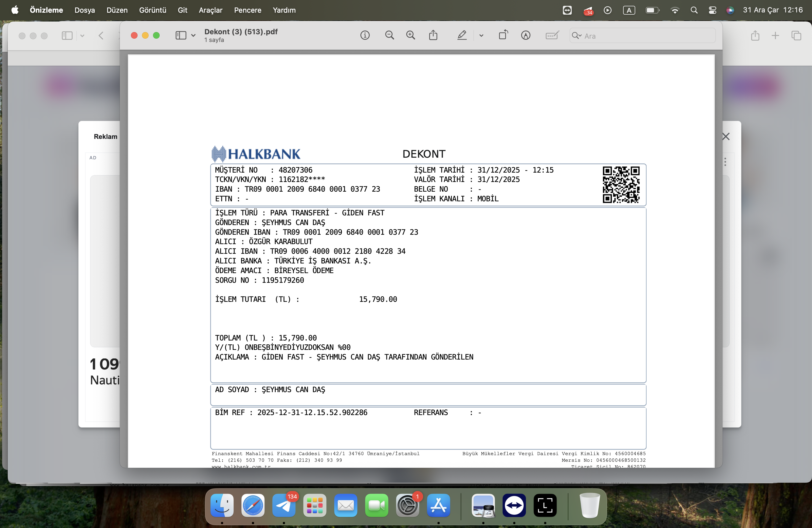
Task: Toggle the Preview sidebar view button
Action: (181, 35)
